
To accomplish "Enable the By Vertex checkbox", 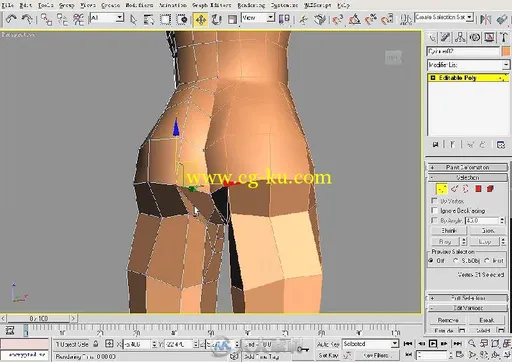I will [x=434, y=201].
